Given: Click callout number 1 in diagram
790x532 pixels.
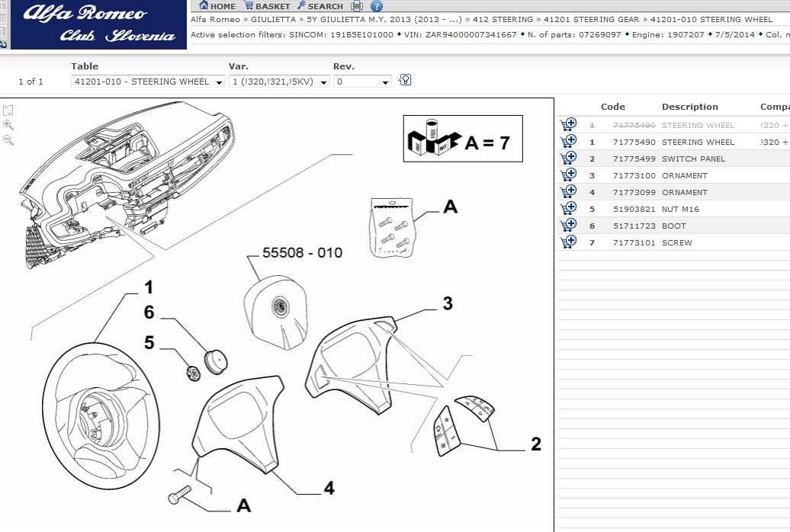Looking at the screenshot, I should click(x=148, y=287).
